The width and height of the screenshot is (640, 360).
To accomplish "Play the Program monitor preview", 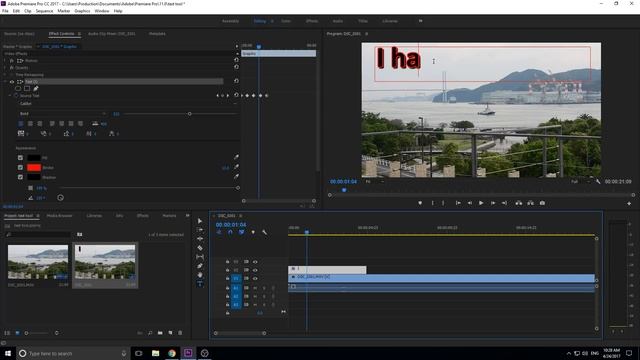I will pos(481,203).
